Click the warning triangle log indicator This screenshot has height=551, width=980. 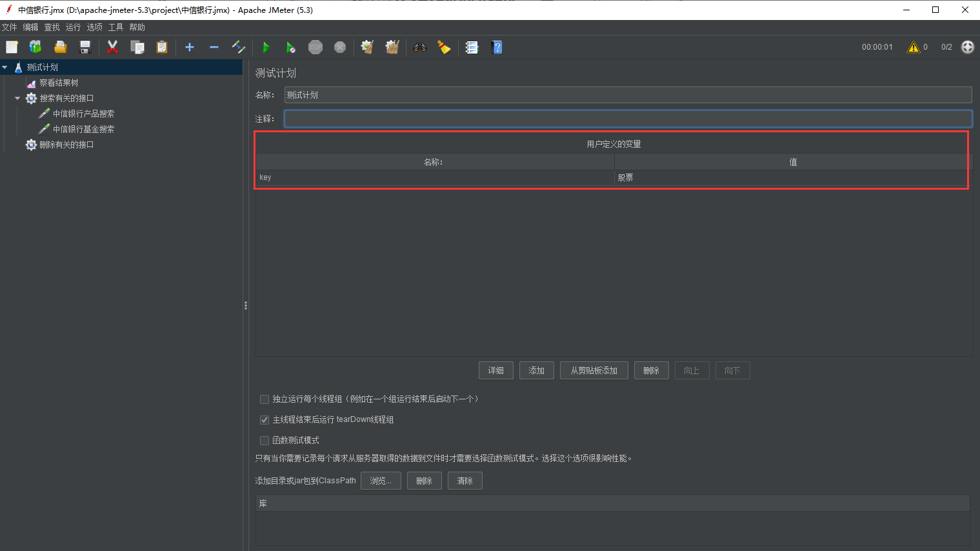913,47
